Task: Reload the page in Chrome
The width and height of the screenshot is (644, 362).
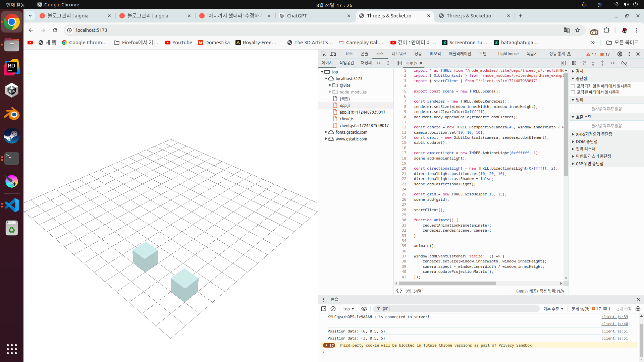Action: pyautogui.click(x=55, y=30)
